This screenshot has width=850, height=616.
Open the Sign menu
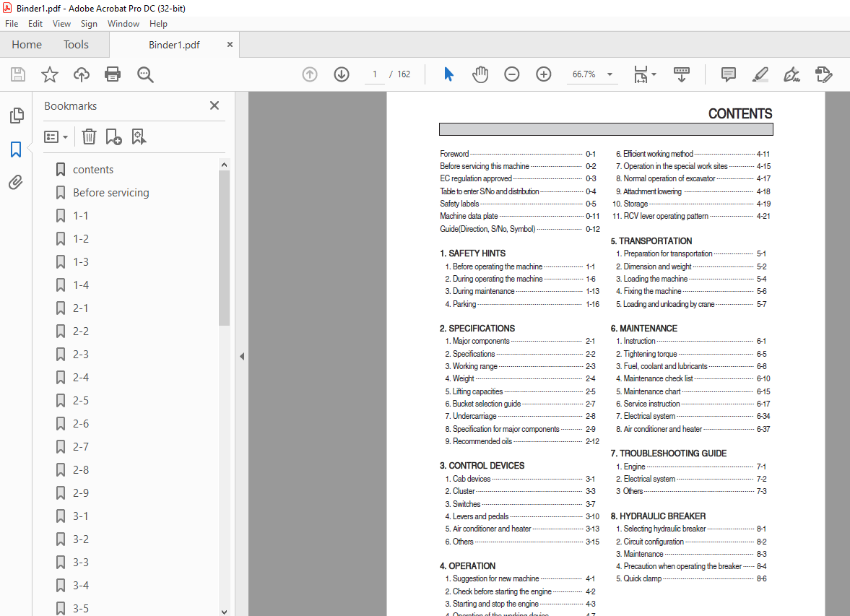click(x=89, y=24)
